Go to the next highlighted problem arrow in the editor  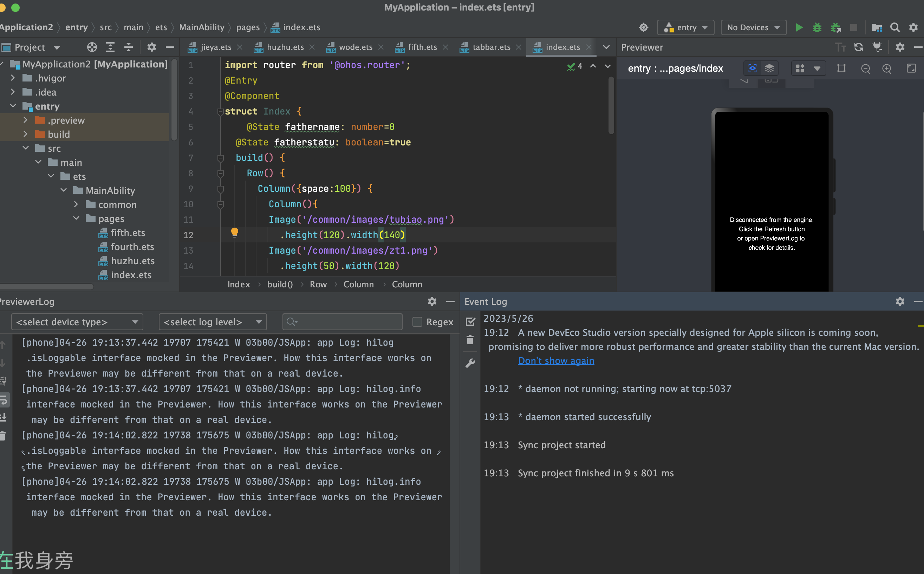[608, 66]
